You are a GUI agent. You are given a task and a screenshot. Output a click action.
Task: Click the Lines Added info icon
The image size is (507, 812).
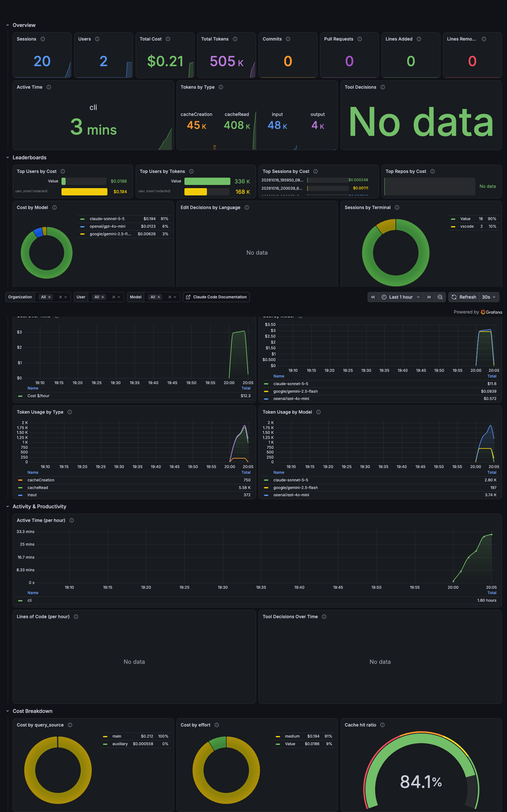419,39
